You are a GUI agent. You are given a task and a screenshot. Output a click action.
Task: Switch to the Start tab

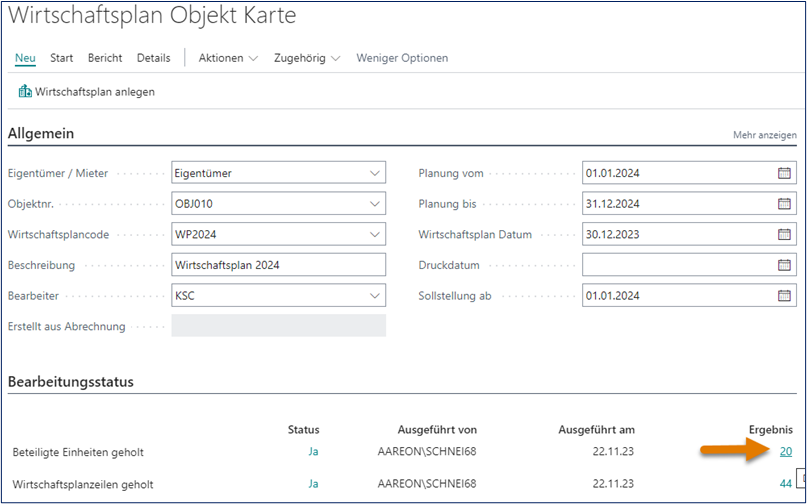click(62, 58)
